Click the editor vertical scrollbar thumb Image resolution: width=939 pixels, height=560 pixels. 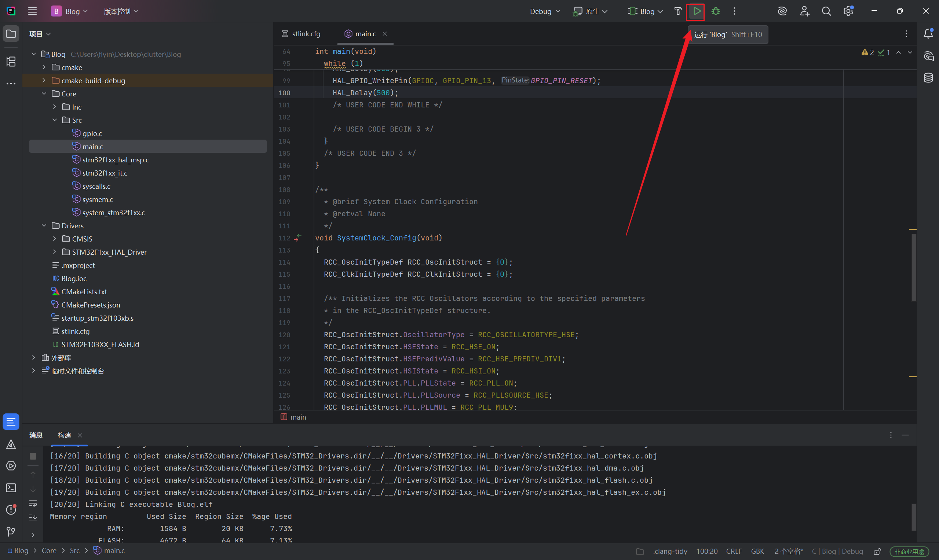[x=913, y=267]
